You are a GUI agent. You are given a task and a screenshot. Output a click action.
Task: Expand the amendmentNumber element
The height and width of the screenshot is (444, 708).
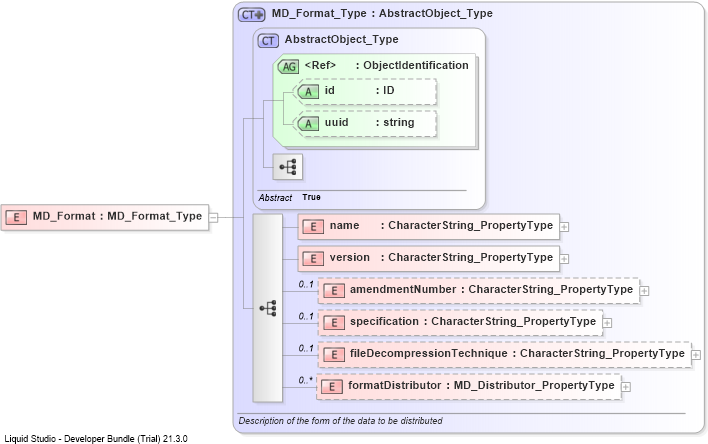644,291
